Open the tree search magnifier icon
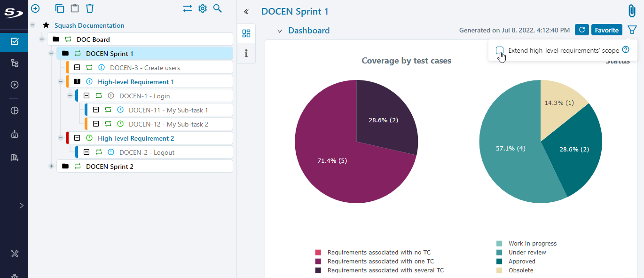Viewport: 644px width, 278px height. click(218, 8)
